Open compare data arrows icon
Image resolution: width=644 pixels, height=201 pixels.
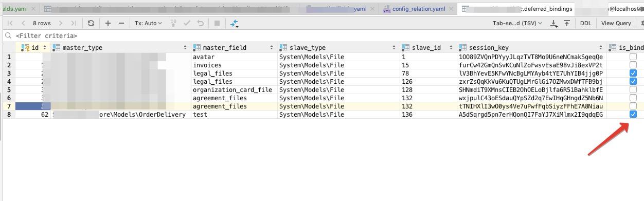[x=234, y=23]
